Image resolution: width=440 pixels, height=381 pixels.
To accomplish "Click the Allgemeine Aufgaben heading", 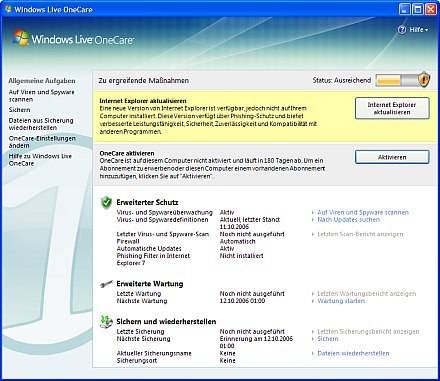I will pos(42,81).
